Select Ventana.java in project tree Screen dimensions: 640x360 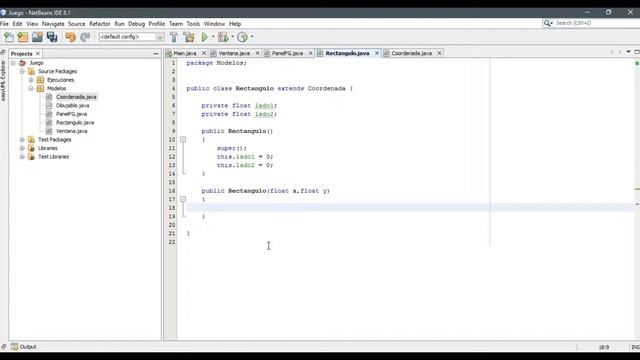pos(71,131)
